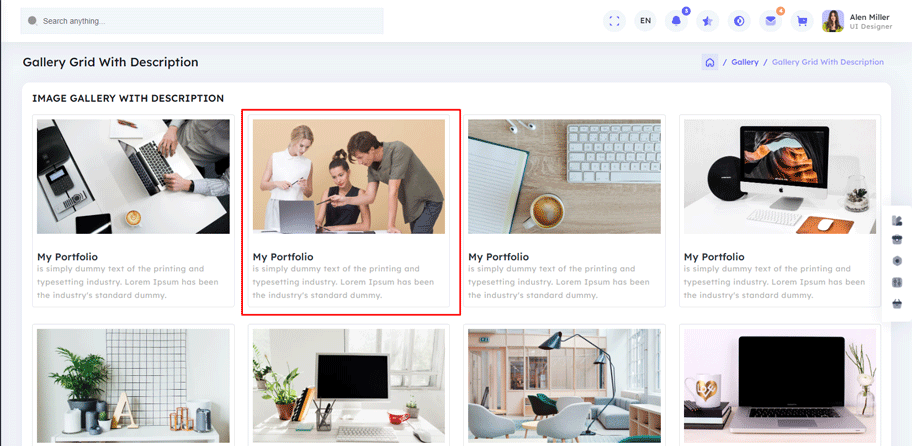Click the basket icon in right sidebar
The width and height of the screenshot is (913, 446).
tap(897, 304)
